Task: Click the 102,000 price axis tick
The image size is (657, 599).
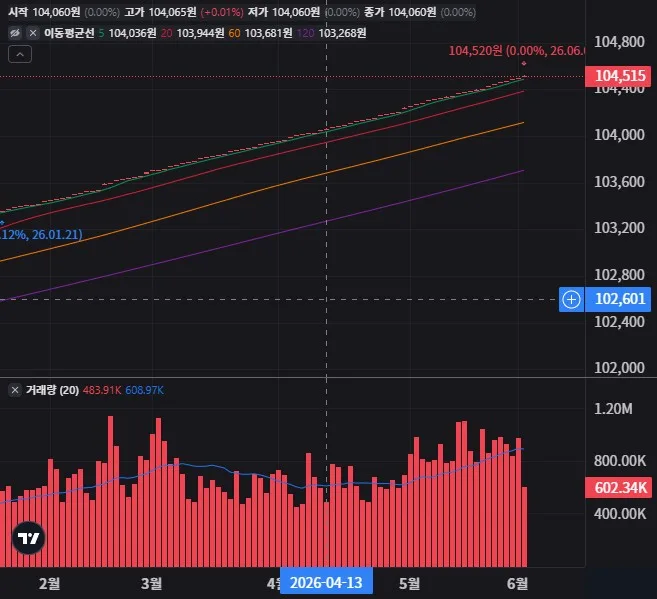Action: (619, 367)
